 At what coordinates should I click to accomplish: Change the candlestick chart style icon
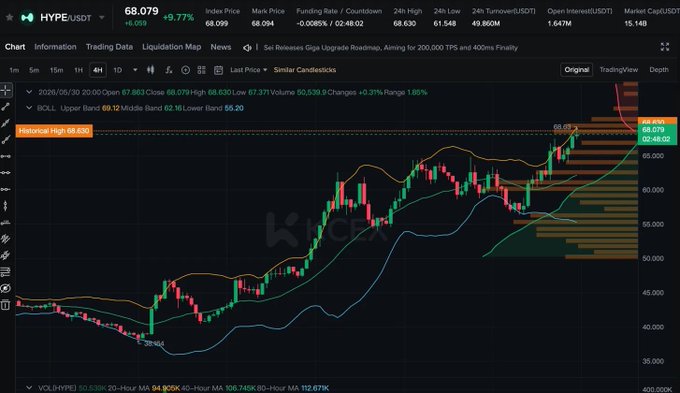[x=150, y=70]
